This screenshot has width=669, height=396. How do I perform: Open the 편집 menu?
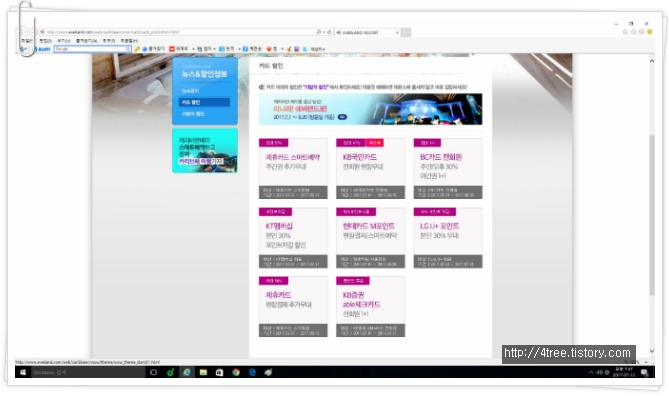click(x=45, y=41)
